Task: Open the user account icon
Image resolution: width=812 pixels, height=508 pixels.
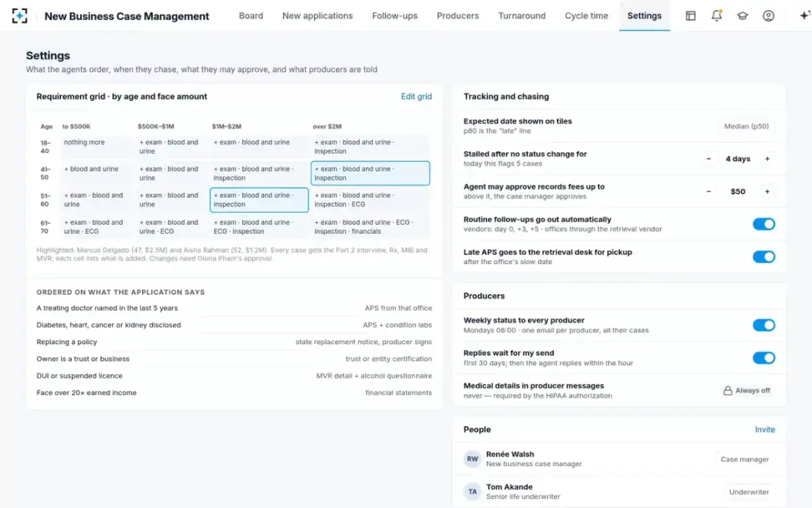Action: 768,16
